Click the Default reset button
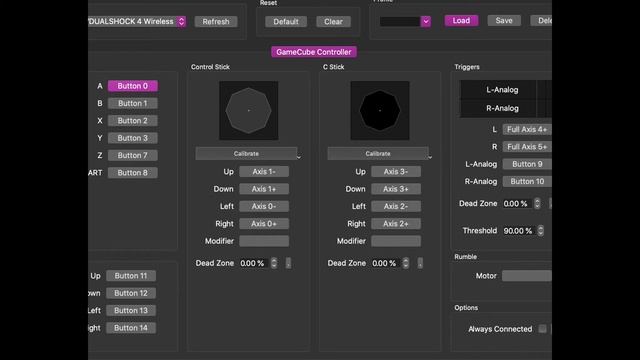This screenshot has width=640, height=360. [286, 22]
